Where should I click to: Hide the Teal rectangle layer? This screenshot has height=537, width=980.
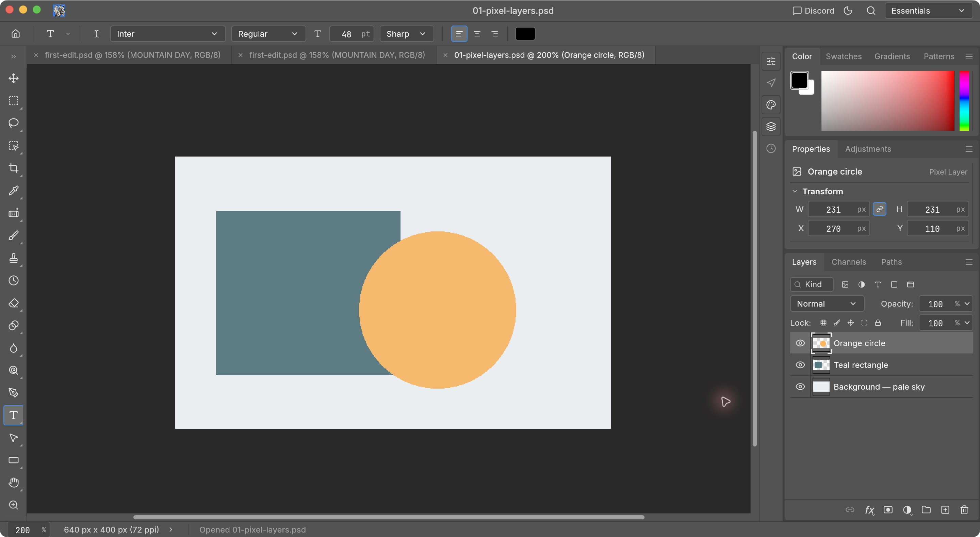tap(800, 365)
